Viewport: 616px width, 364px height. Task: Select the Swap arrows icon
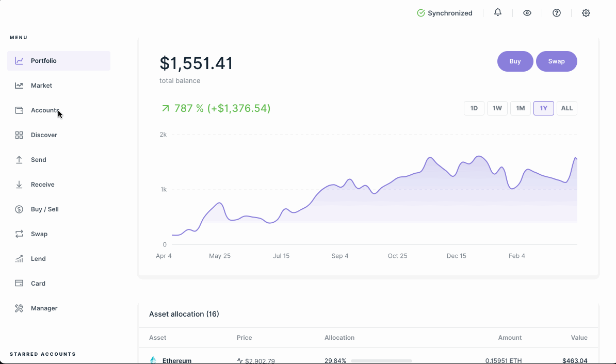[x=19, y=234]
